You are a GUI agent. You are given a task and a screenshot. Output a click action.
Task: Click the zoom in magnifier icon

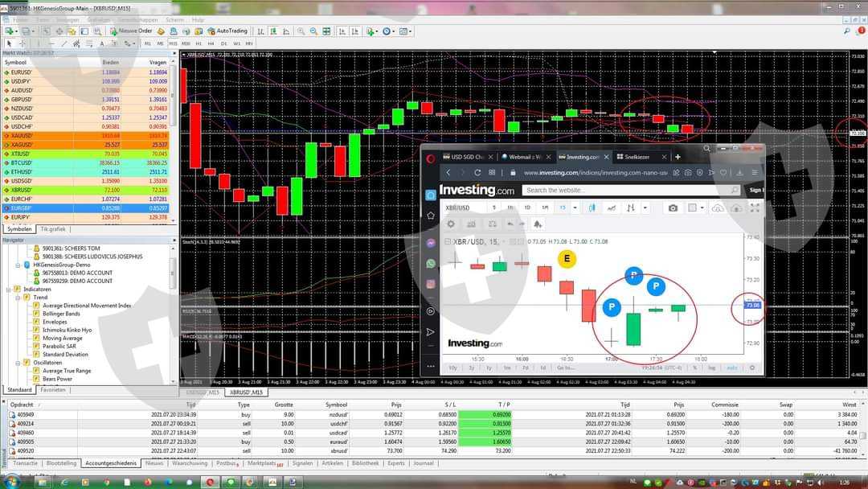coord(301,31)
